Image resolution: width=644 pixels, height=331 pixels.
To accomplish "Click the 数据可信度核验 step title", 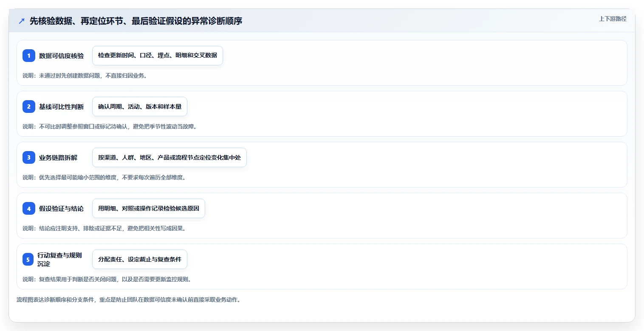I will point(62,56).
